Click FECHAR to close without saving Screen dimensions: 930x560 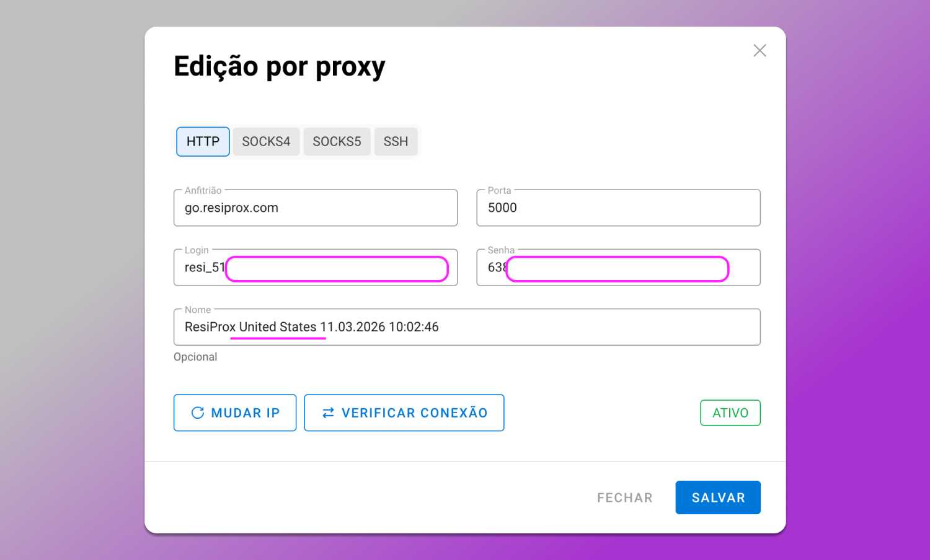pyautogui.click(x=624, y=497)
